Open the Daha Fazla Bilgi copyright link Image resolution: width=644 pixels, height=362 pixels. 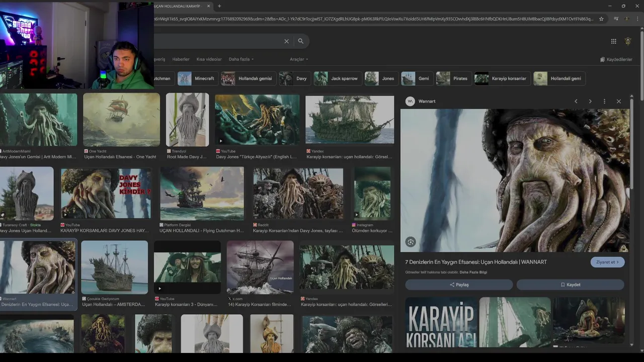pos(473,273)
